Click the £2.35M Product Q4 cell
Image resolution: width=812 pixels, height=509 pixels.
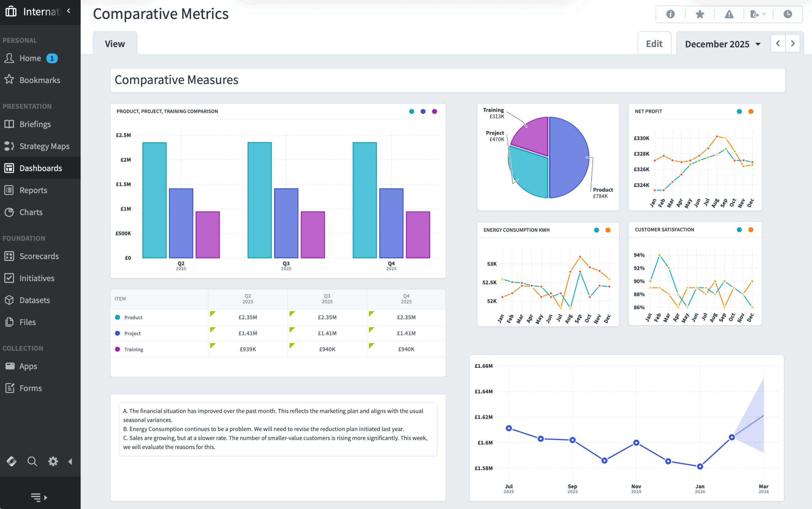[x=406, y=317]
